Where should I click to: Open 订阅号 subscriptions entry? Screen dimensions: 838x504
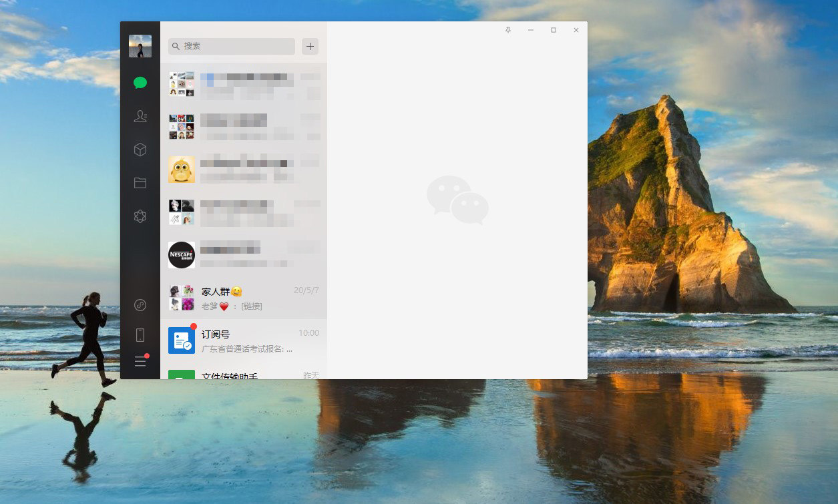[244, 340]
